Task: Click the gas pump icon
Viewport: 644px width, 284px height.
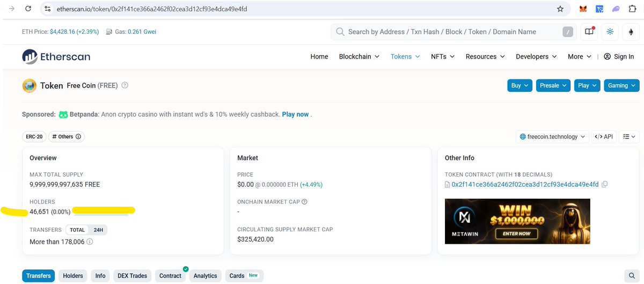Action: 109,32
